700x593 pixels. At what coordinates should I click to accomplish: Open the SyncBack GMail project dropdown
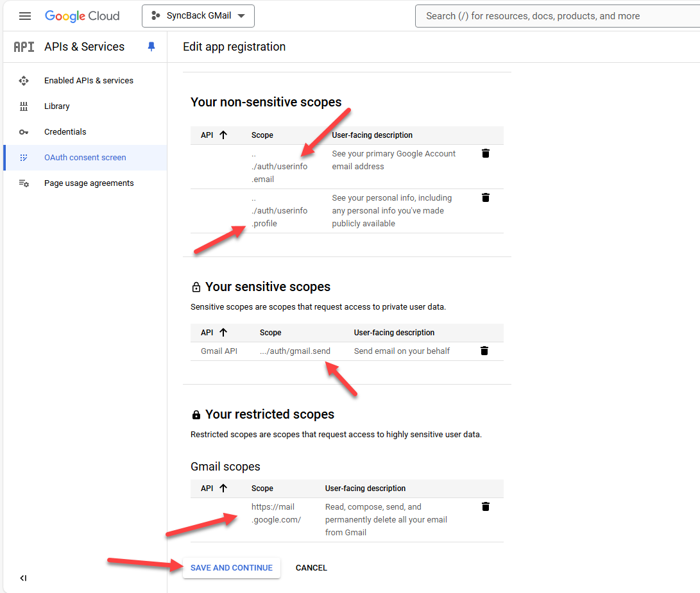tap(198, 16)
